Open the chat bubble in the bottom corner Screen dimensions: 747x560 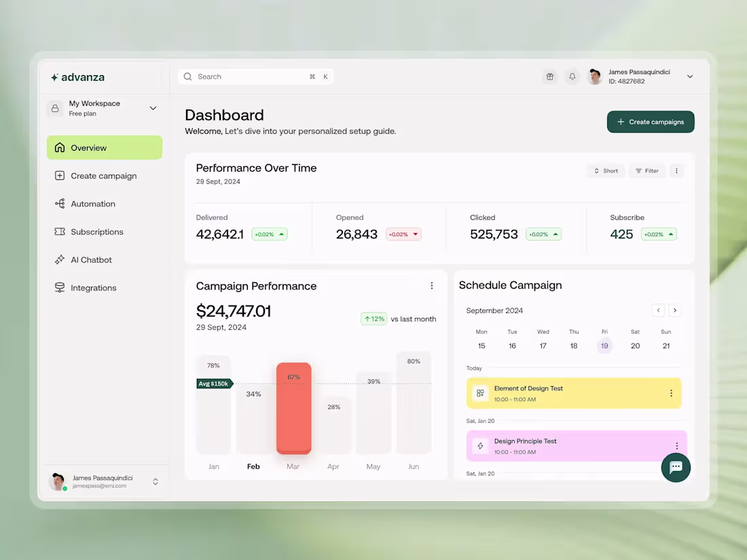(x=676, y=468)
